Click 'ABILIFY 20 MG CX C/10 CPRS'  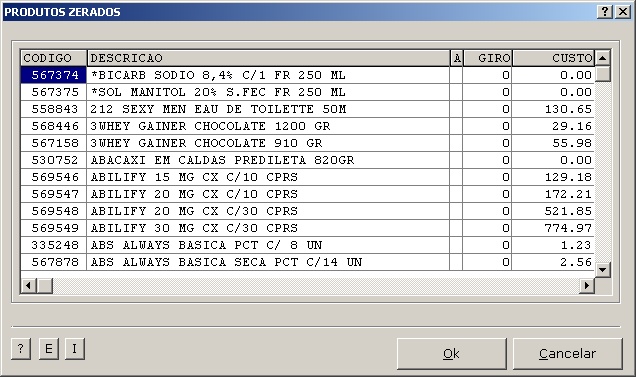pyautogui.click(x=194, y=194)
